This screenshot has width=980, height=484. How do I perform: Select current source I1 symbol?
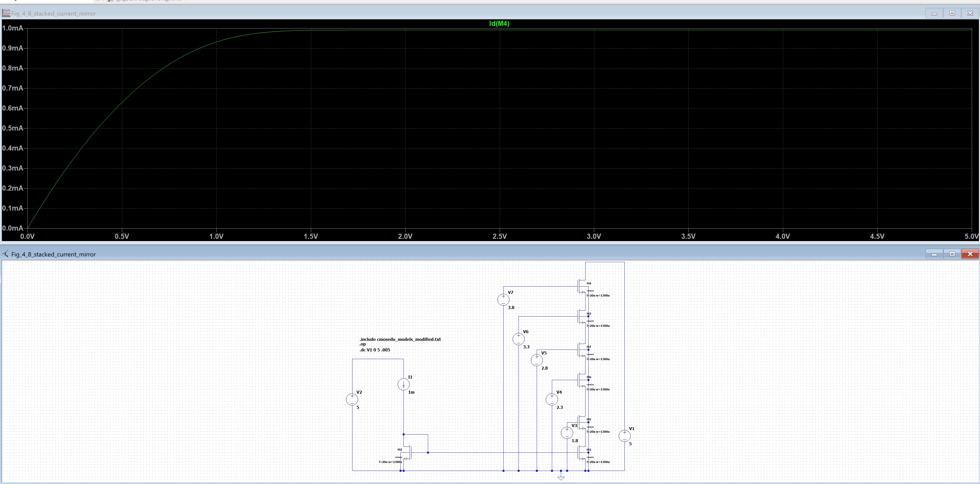click(404, 384)
